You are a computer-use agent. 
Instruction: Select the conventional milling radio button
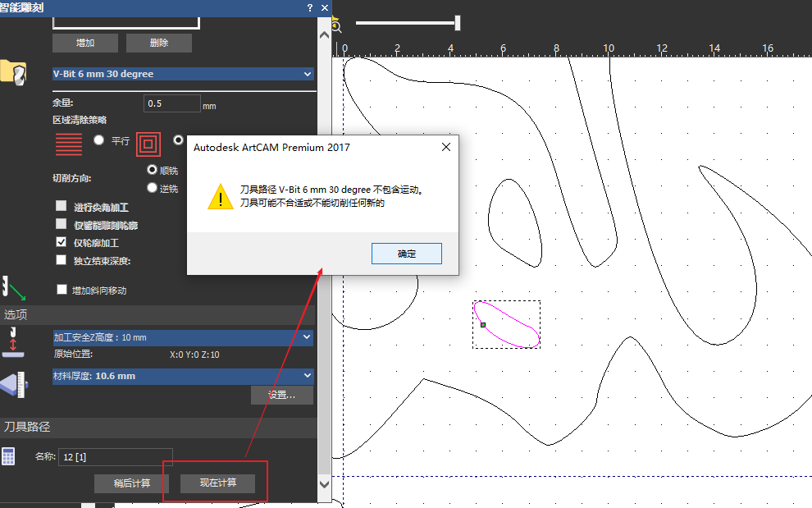pos(152,188)
